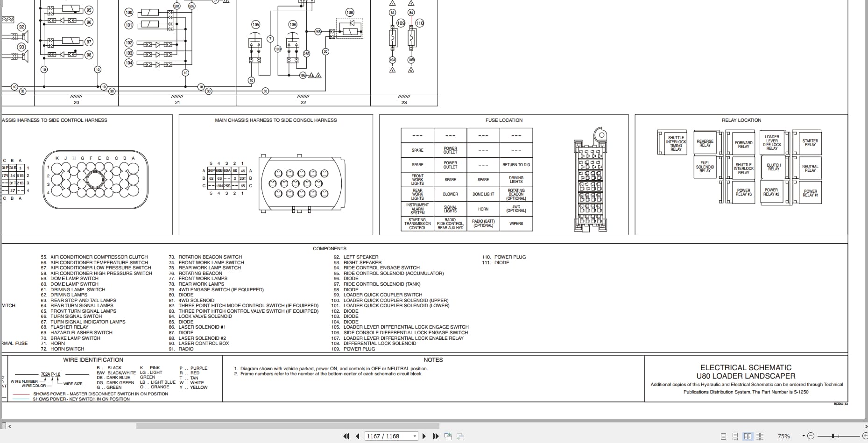The width and height of the screenshot is (868, 443).
Task: Click the NOTES heading
Action: tap(433, 360)
